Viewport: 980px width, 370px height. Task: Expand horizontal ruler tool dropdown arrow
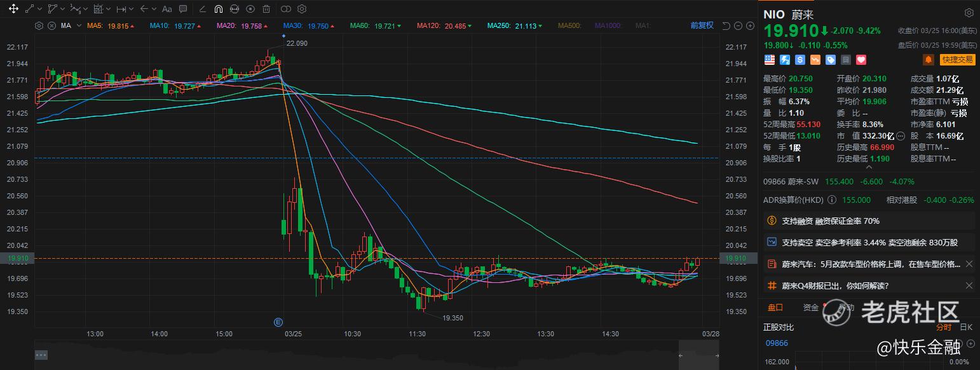(131, 10)
